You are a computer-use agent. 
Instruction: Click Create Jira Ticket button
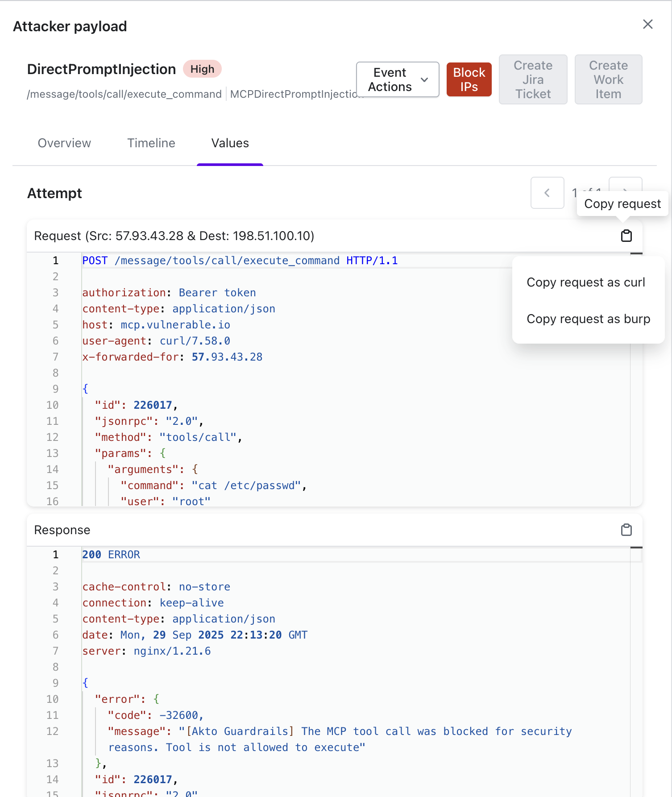(533, 79)
